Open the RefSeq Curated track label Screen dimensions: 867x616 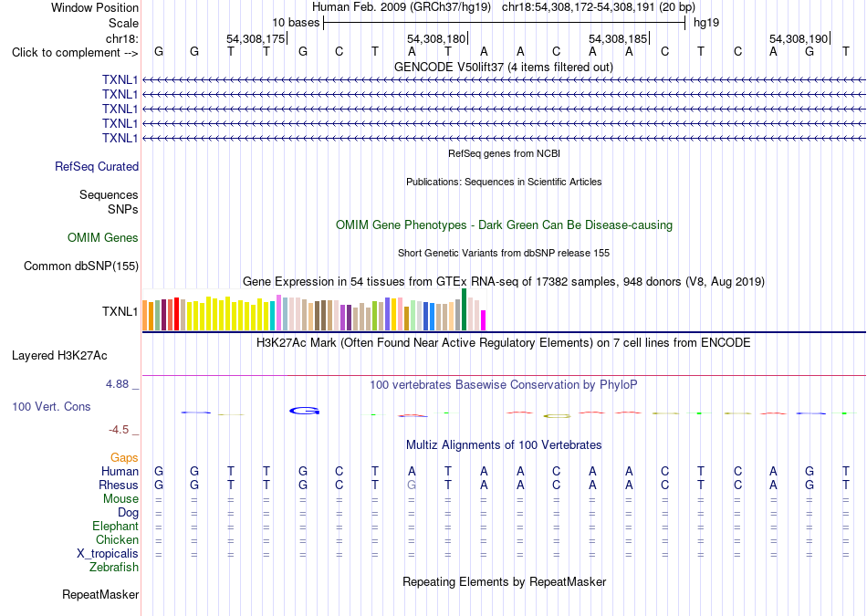point(97,166)
